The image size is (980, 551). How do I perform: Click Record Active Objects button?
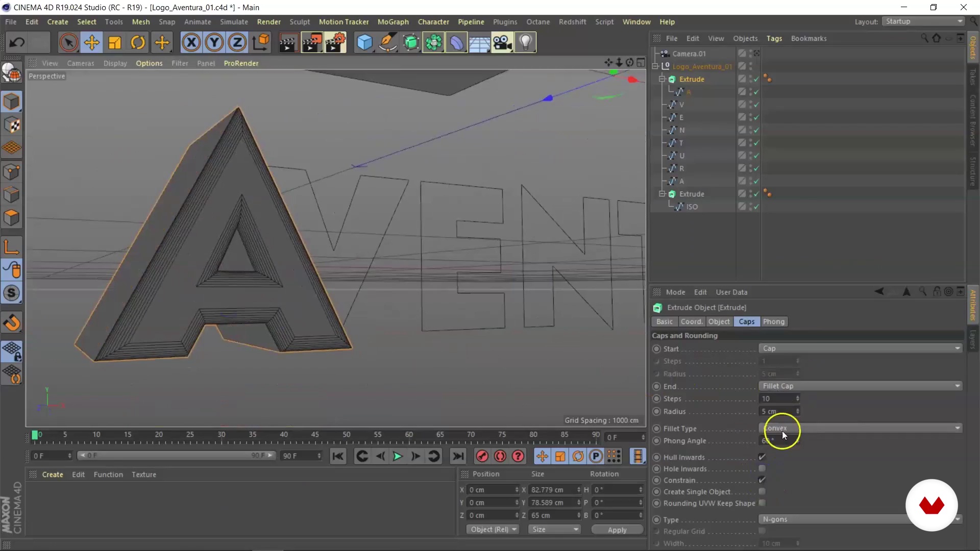tap(482, 456)
